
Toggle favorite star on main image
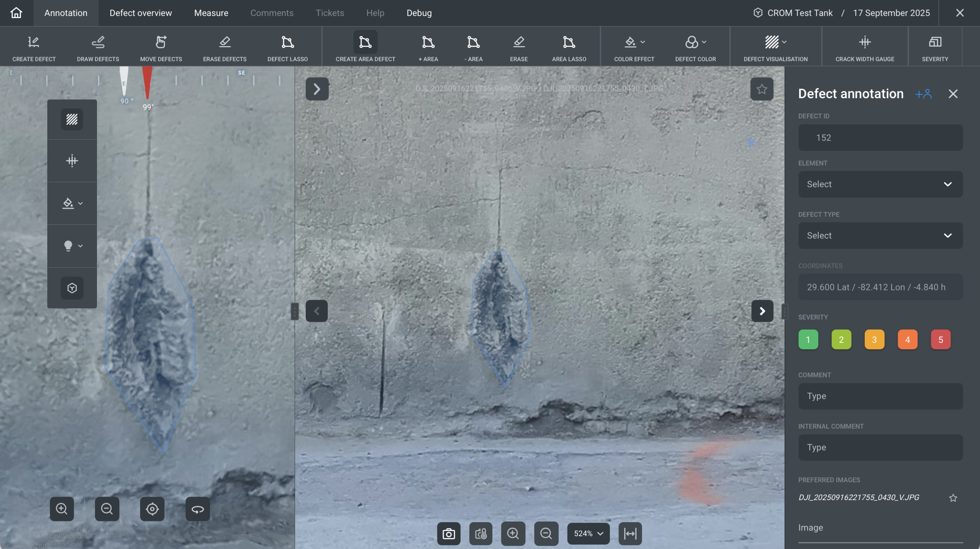[x=762, y=89]
